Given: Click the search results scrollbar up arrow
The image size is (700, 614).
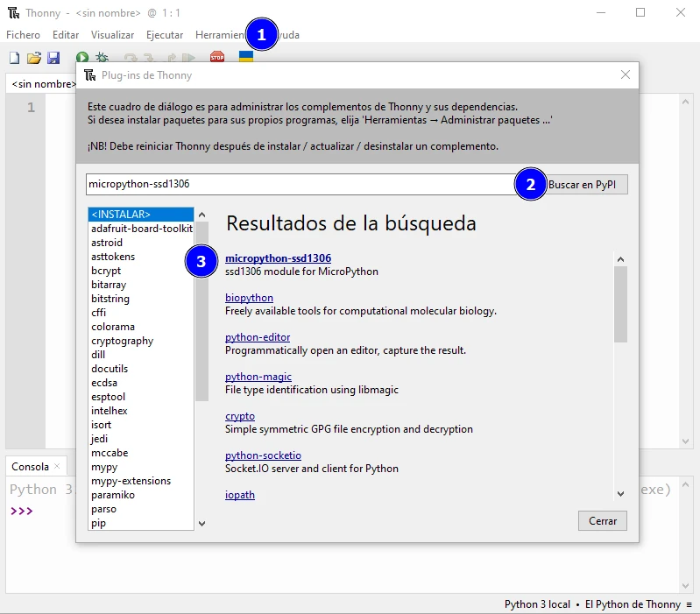Looking at the screenshot, I should 620,259.
